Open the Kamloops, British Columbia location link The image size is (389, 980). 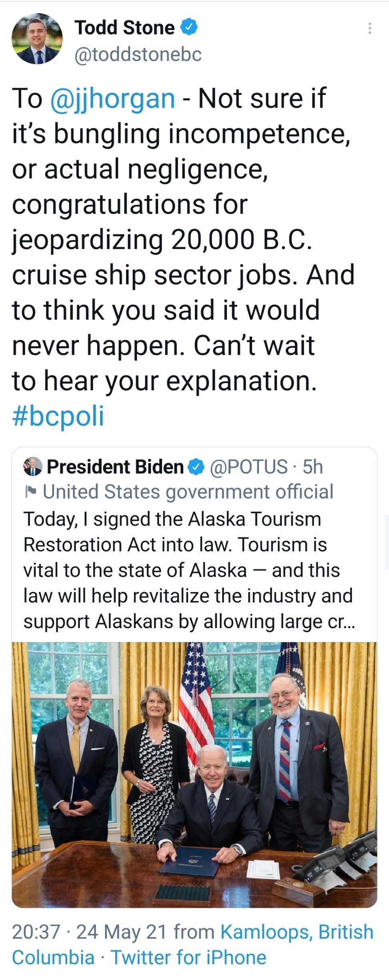(x=296, y=932)
